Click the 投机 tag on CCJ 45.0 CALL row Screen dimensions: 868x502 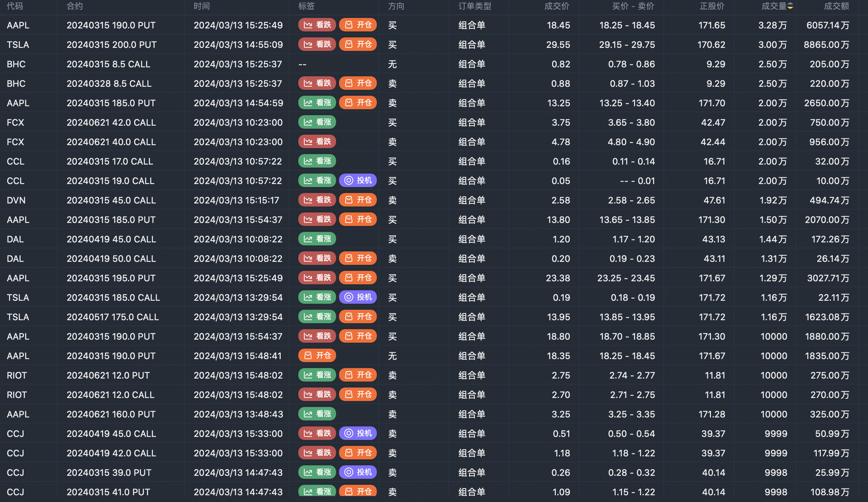pyautogui.click(x=358, y=434)
